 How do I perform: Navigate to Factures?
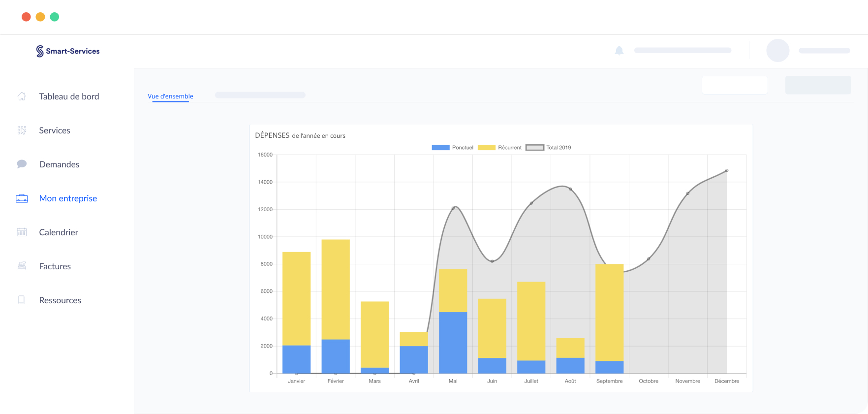55,266
